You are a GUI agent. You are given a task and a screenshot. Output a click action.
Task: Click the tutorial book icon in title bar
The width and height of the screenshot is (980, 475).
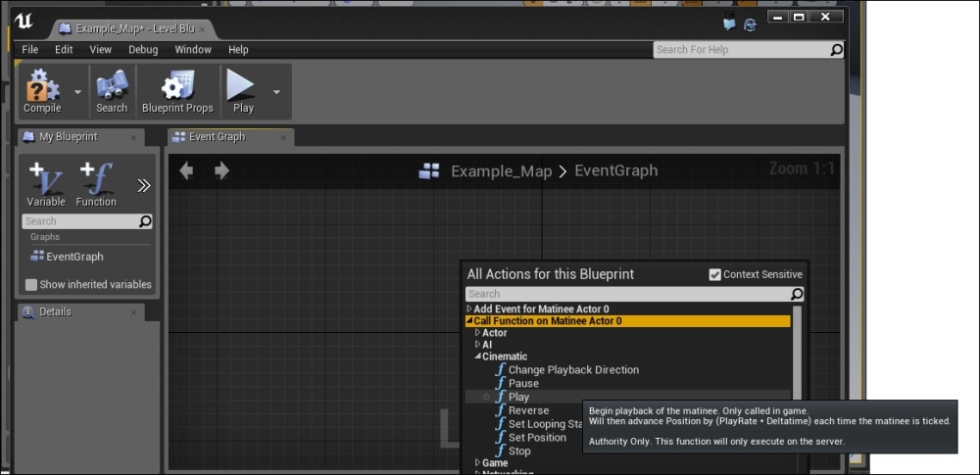click(729, 24)
